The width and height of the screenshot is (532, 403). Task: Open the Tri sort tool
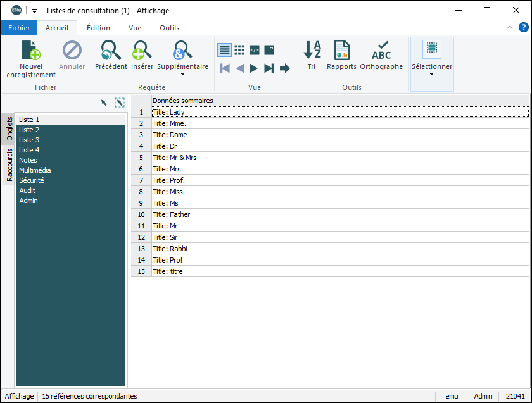click(312, 51)
